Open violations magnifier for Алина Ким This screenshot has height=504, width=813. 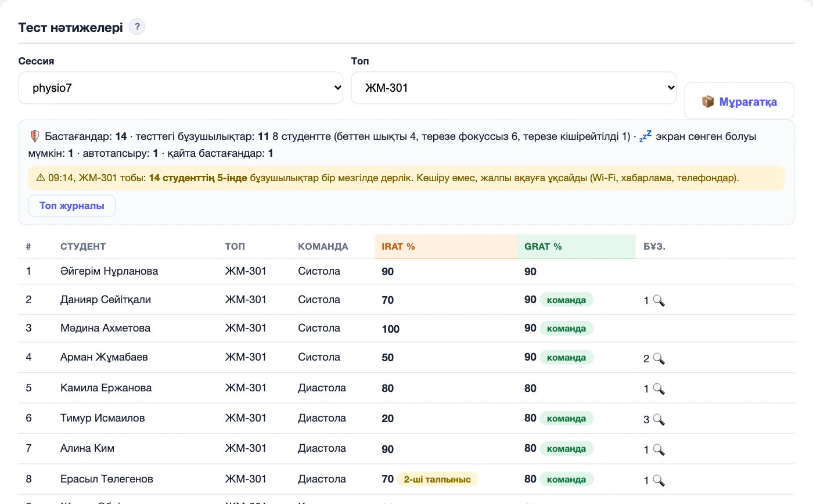(659, 449)
